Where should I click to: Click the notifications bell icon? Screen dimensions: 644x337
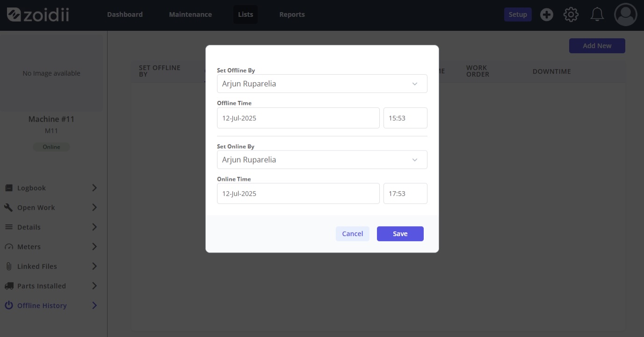coord(597,15)
